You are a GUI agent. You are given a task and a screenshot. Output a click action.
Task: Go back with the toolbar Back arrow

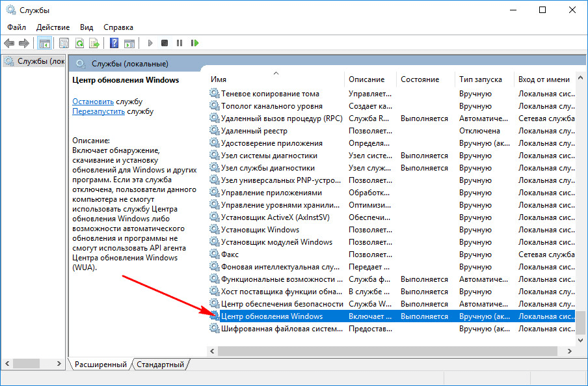(9, 43)
